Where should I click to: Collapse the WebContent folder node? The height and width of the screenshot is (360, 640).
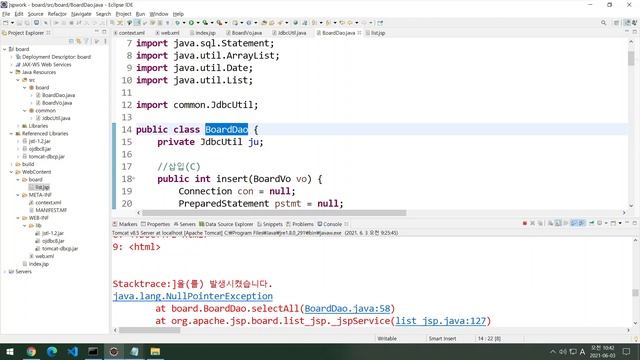(11, 172)
